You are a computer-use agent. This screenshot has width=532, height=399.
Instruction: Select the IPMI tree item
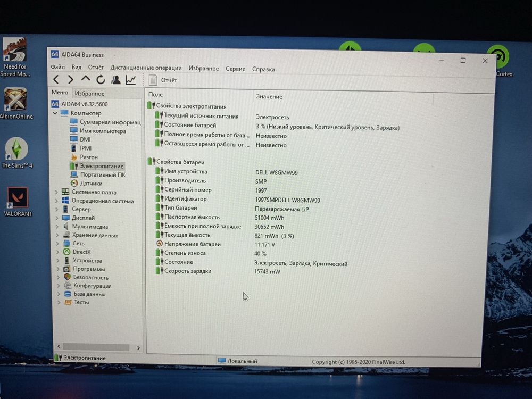click(x=81, y=148)
